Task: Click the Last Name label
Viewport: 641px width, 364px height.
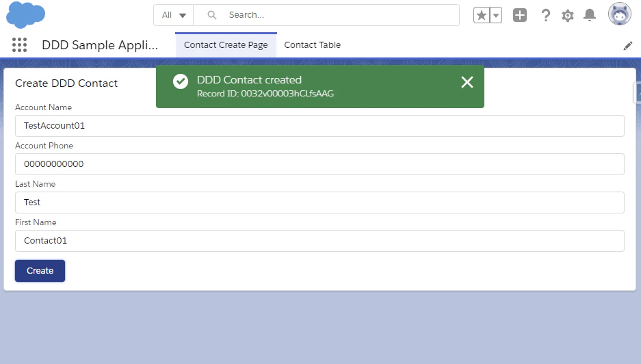Action: [35, 184]
